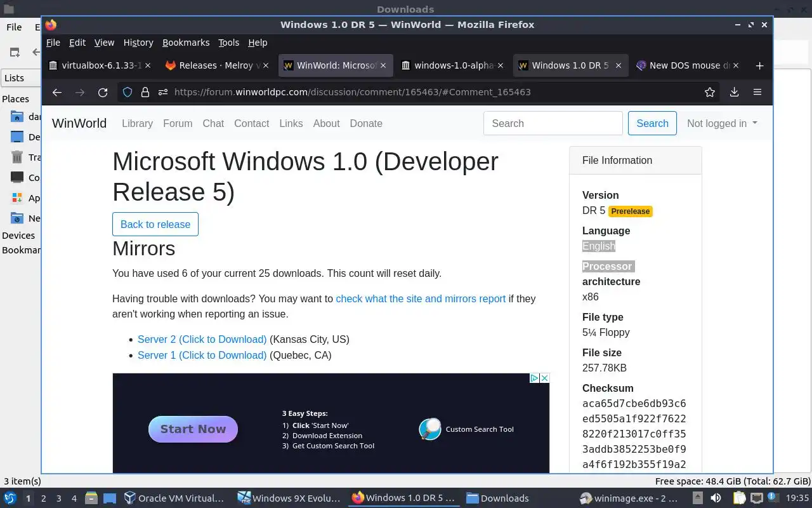Viewport: 812px width, 508px height.
Task: Open the Firefox downloads panel
Action: pos(734,92)
